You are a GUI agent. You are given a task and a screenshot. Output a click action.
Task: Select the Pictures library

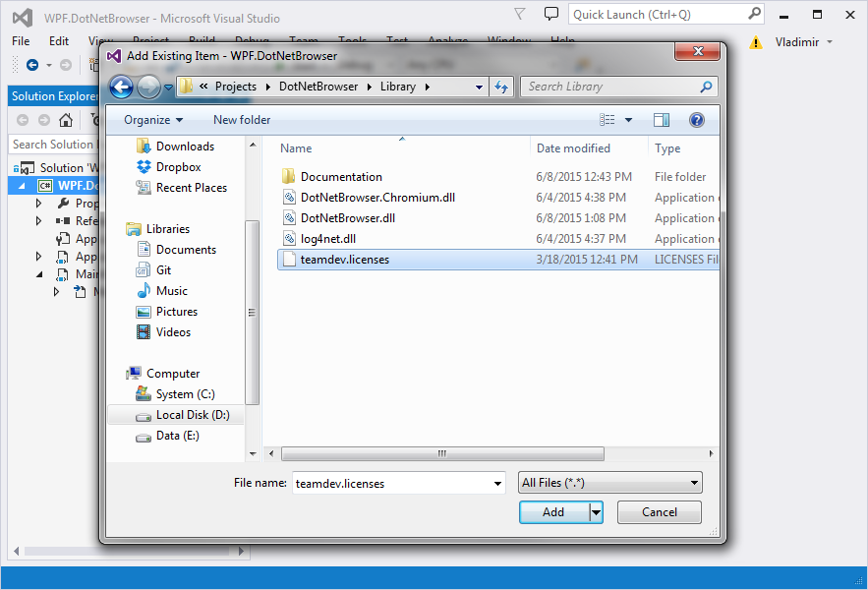coord(167,312)
